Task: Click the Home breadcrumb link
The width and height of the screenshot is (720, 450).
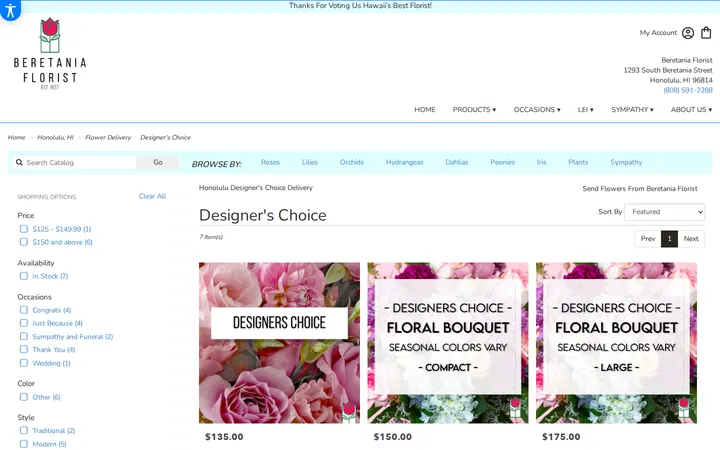Action: click(17, 137)
